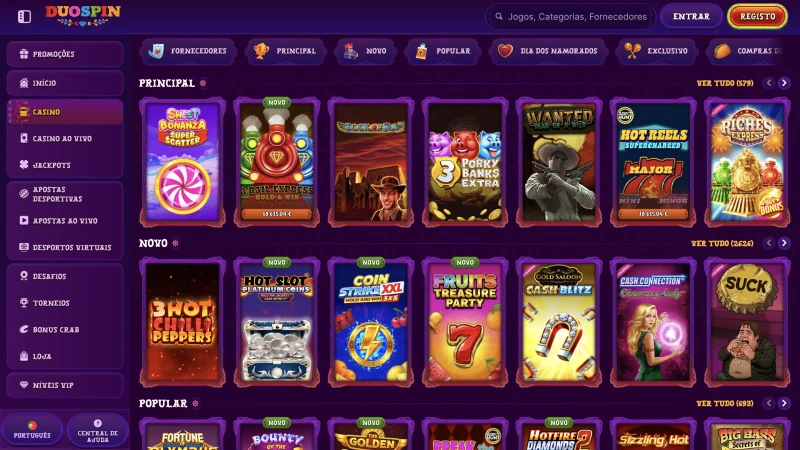Focus the games and providers search field
Viewport: 800px width, 450px height.
tap(570, 17)
